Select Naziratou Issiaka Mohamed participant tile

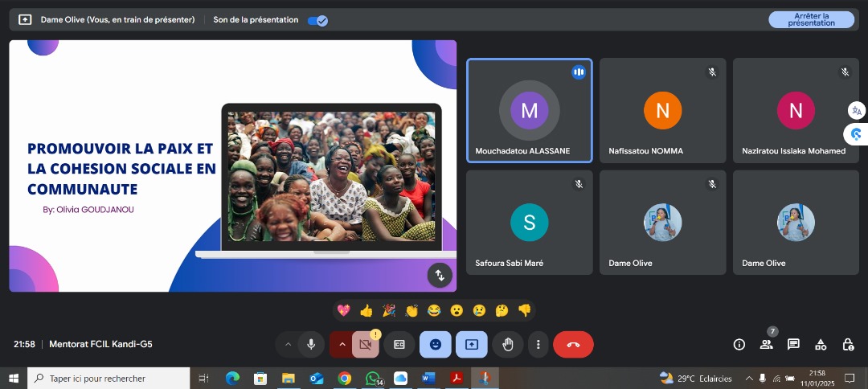(x=796, y=111)
